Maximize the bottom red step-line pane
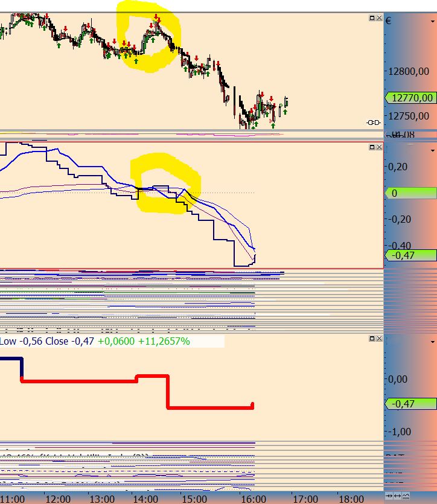The image size is (437, 504). pyautogui.click(x=372, y=339)
